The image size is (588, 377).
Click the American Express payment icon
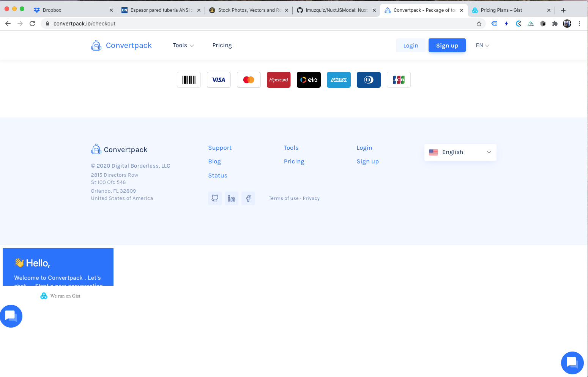339,80
